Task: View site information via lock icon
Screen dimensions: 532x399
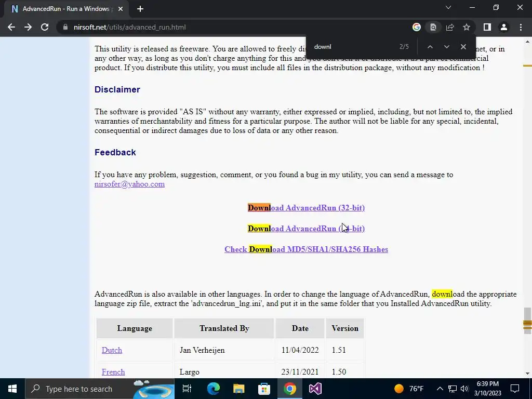Action: pyautogui.click(x=65, y=27)
